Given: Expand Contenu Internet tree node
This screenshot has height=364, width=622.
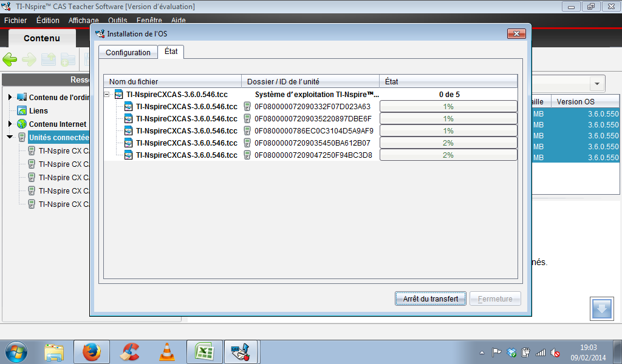Looking at the screenshot, I should pos(10,124).
